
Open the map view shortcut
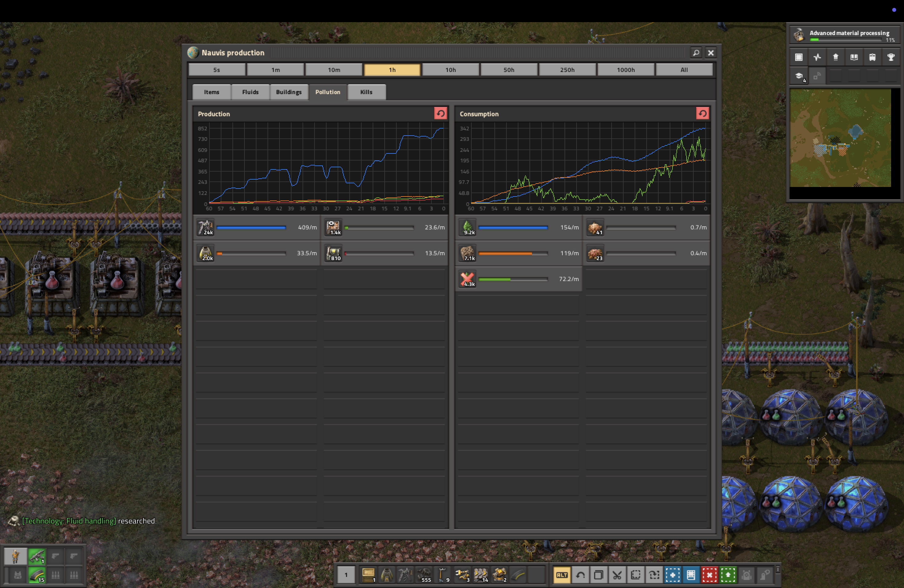(799, 58)
